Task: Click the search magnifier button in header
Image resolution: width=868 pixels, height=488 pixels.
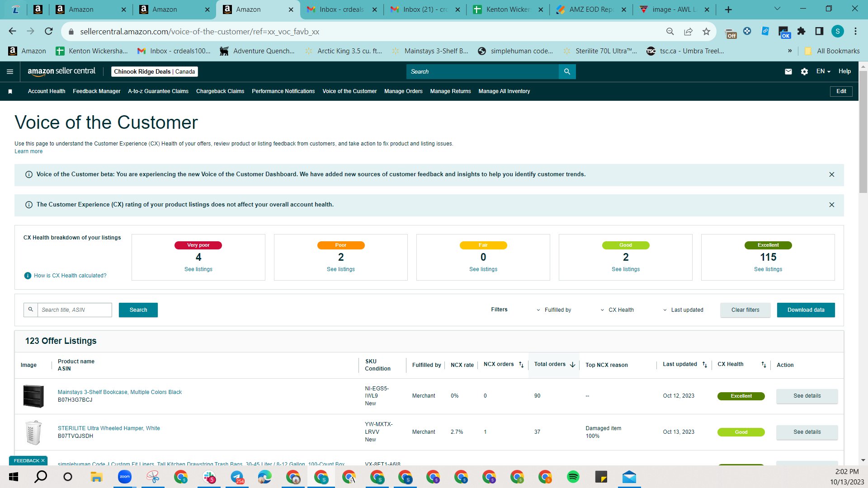Action: (x=567, y=71)
